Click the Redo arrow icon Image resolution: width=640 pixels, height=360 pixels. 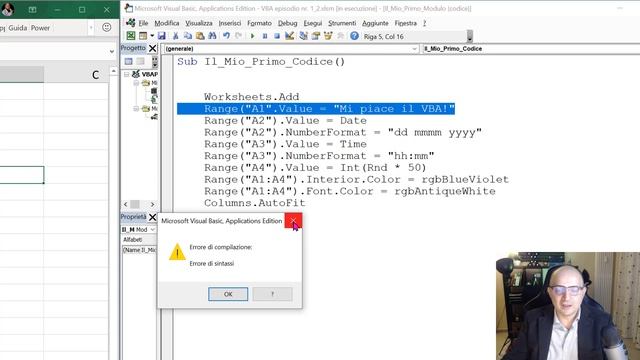(239, 36)
